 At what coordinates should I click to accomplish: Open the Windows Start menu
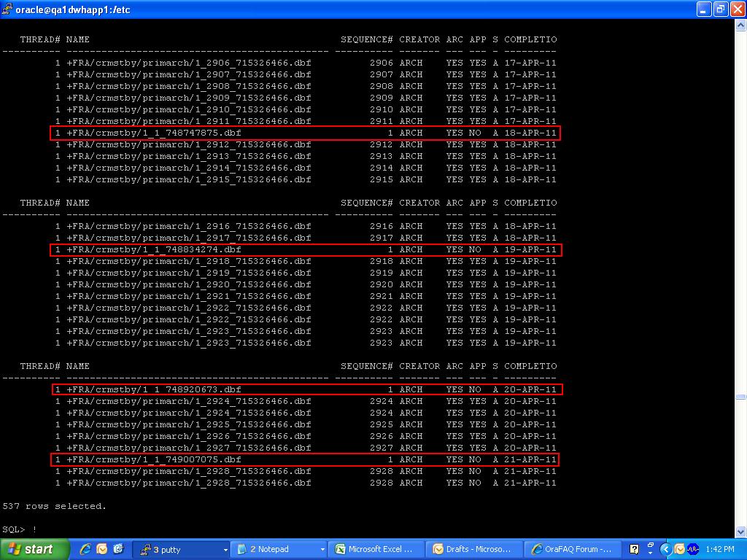pyautogui.click(x=34, y=549)
